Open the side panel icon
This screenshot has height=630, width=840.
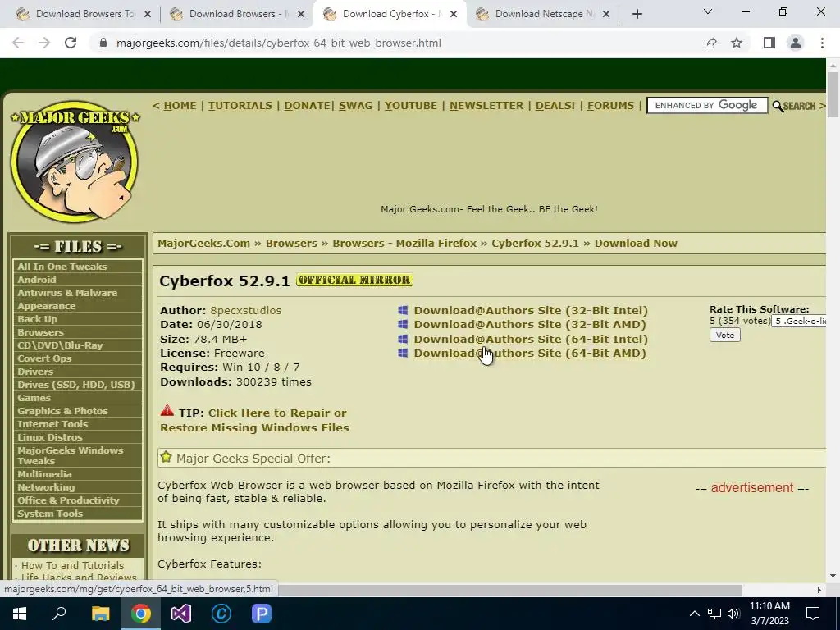click(769, 43)
